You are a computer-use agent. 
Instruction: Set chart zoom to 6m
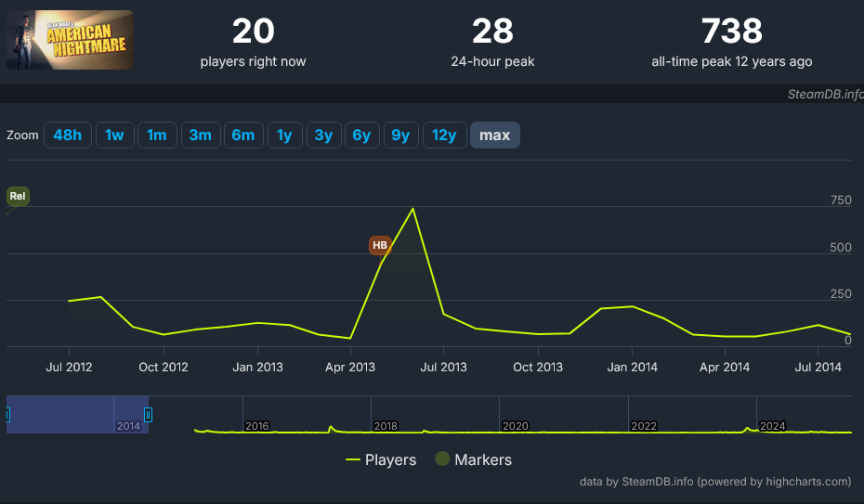tap(243, 135)
